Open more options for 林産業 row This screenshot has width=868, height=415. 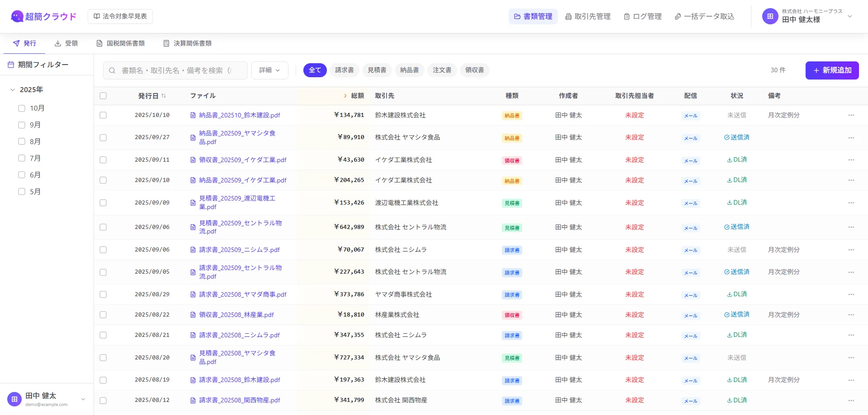pyautogui.click(x=851, y=315)
